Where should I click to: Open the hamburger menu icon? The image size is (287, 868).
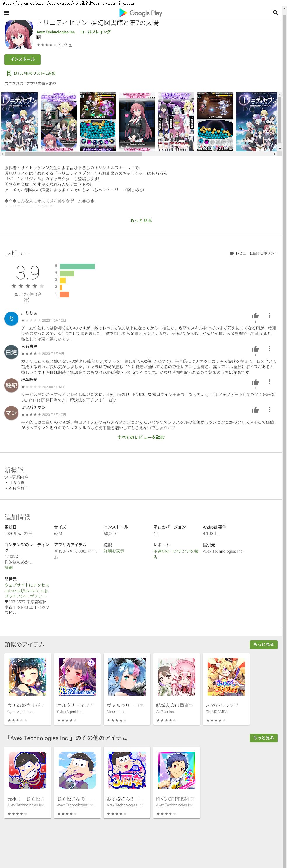7,13
